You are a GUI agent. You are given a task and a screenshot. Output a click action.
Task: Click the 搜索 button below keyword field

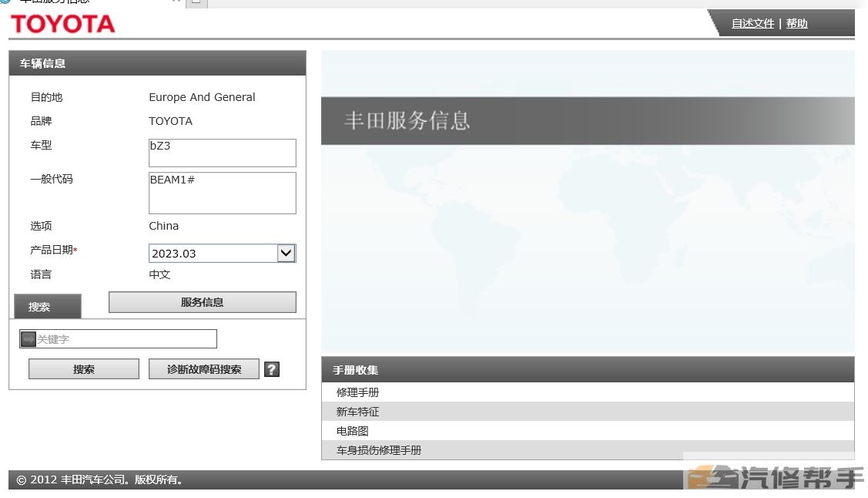[84, 369]
